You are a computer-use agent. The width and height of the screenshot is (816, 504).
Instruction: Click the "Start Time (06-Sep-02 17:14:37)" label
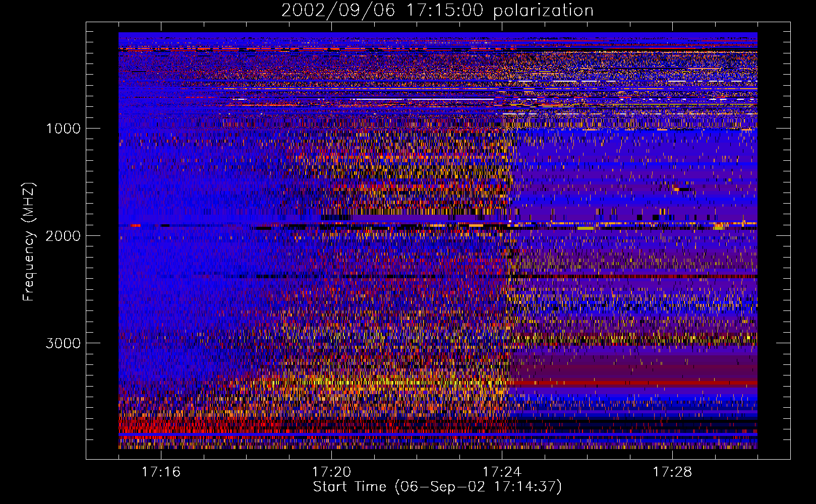click(437, 487)
